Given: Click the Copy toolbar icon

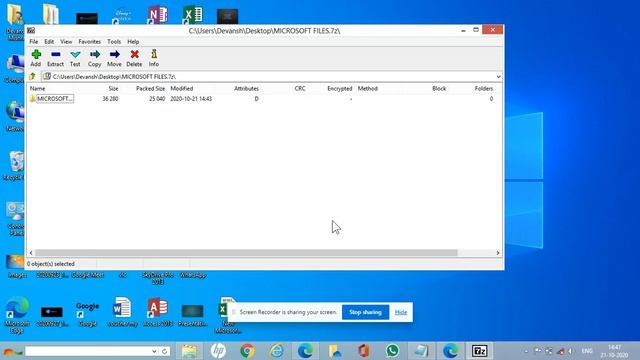Looking at the screenshot, I should coord(94,58).
